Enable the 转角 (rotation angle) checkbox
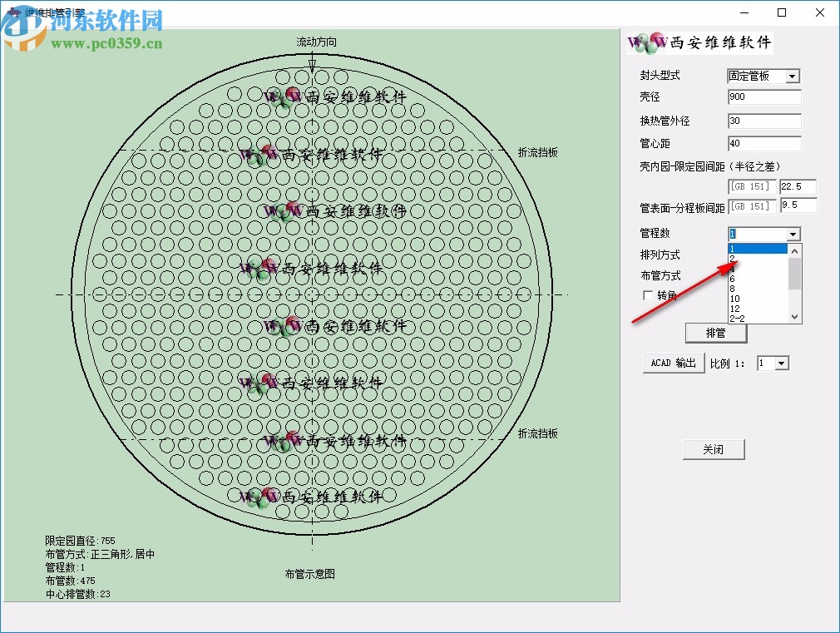 pyautogui.click(x=647, y=295)
